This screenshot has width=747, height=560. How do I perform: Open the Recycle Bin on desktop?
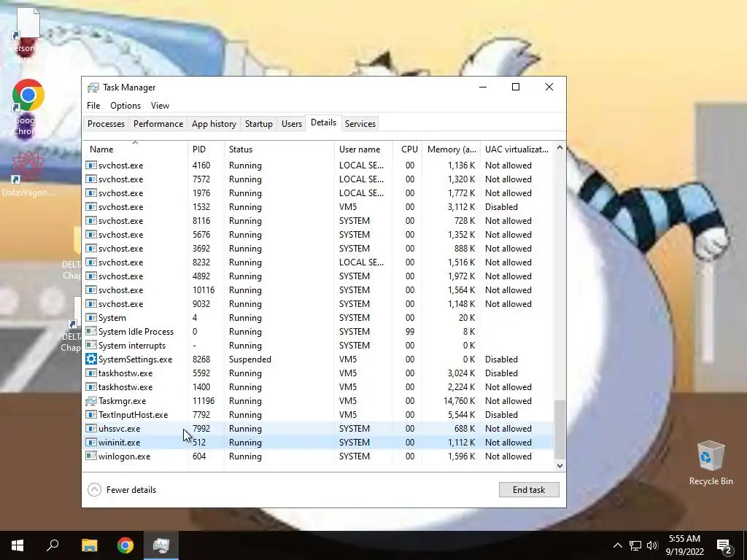tap(711, 463)
